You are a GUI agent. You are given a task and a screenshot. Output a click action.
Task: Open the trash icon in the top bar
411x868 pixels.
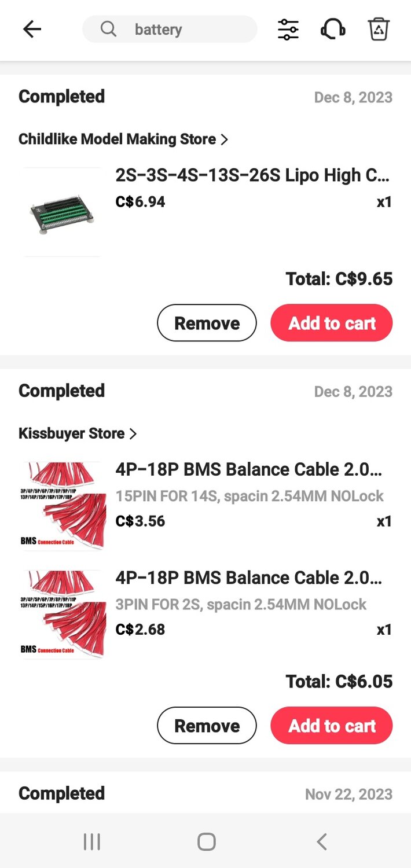pyautogui.click(x=379, y=29)
